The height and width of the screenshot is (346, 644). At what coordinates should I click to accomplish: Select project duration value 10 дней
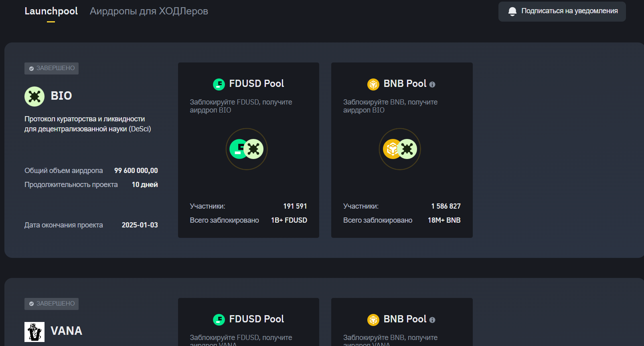[145, 185]
